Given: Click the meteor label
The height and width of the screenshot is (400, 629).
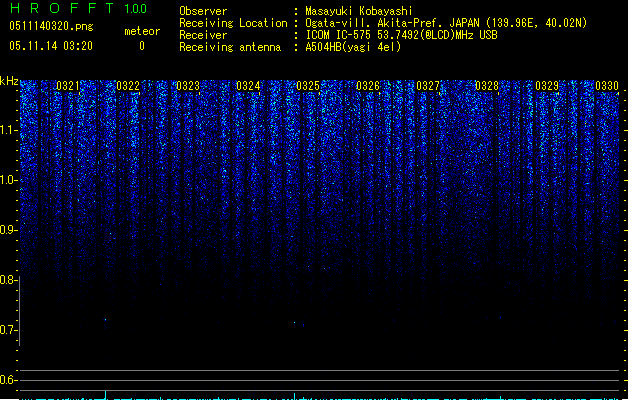Looking at the screenshot, I should click(x=142, y=31).
